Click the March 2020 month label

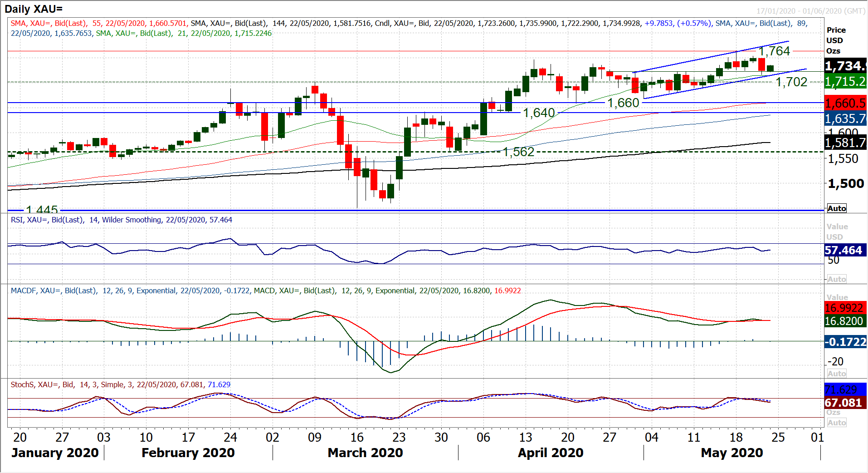point(365,453)
